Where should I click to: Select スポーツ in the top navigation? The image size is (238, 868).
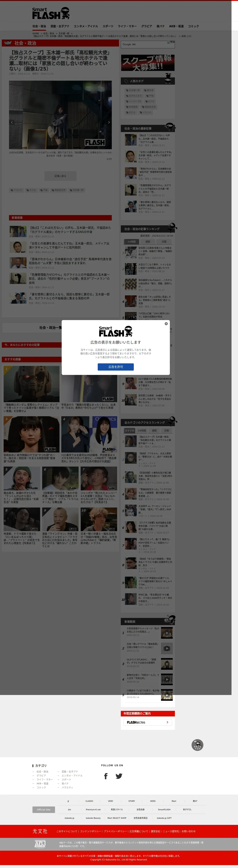(x=108, y=26)
